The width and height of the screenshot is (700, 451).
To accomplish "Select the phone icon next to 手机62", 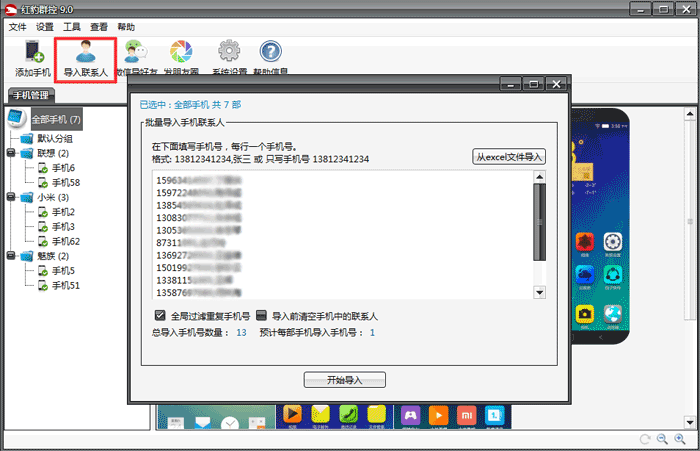I will (43, 242).
